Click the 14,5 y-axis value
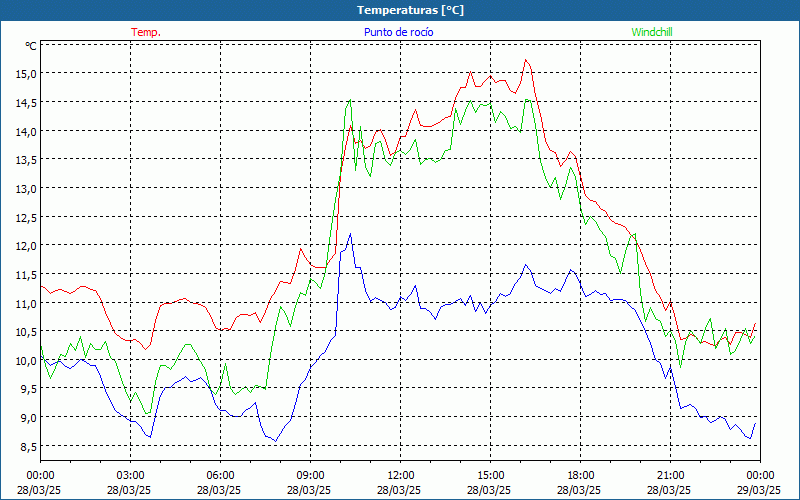Image resolution: width=800 pixels, height=500 pixels. click(27, 103)
